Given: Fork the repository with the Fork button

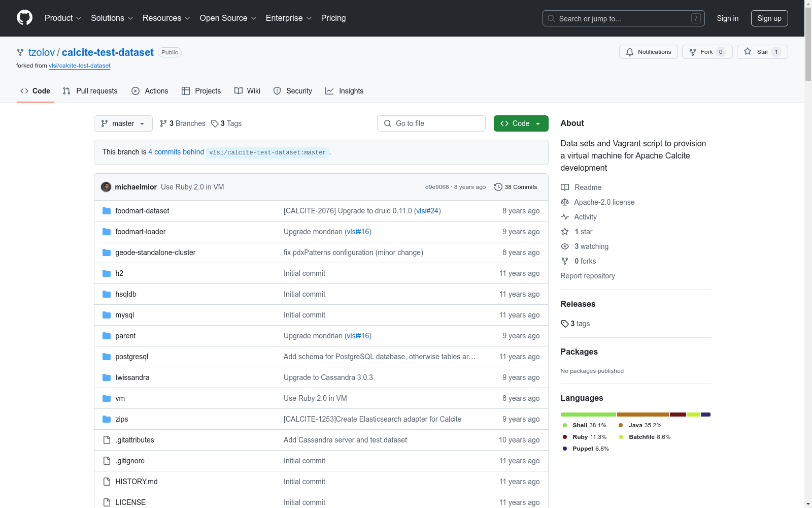Looking at the screenshot, I should click(x=707, y=52).
